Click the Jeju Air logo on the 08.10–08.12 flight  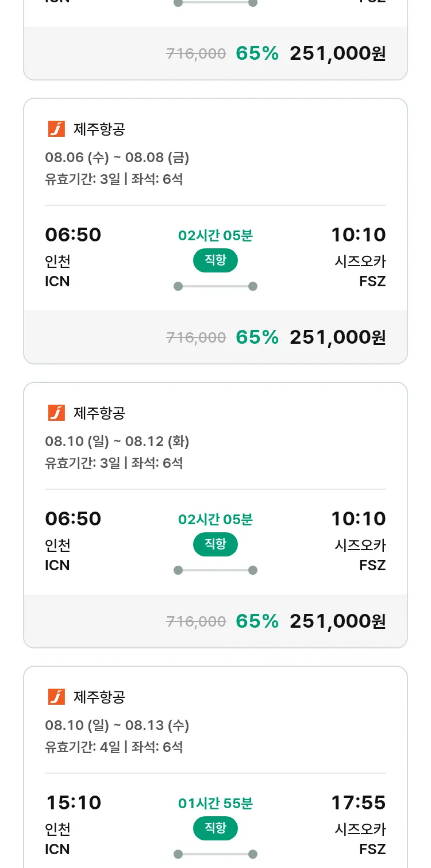point(56,413)
